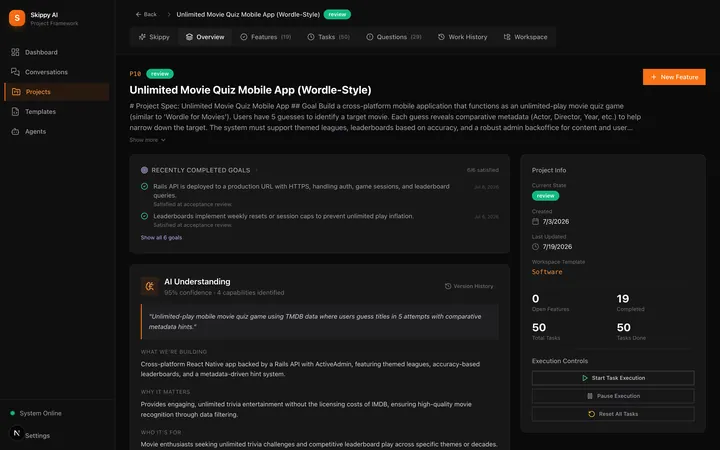Open Conversations in the sidebar
The height and width of the screenshot is (450, 720).
tap(57, 72)
